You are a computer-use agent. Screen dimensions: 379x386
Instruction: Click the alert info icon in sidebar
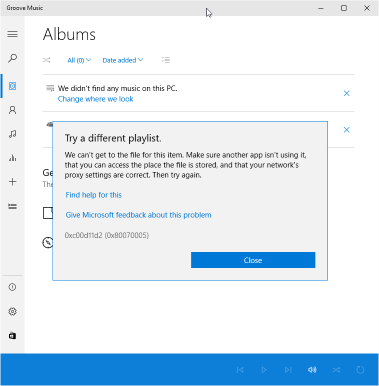point(12,287)
